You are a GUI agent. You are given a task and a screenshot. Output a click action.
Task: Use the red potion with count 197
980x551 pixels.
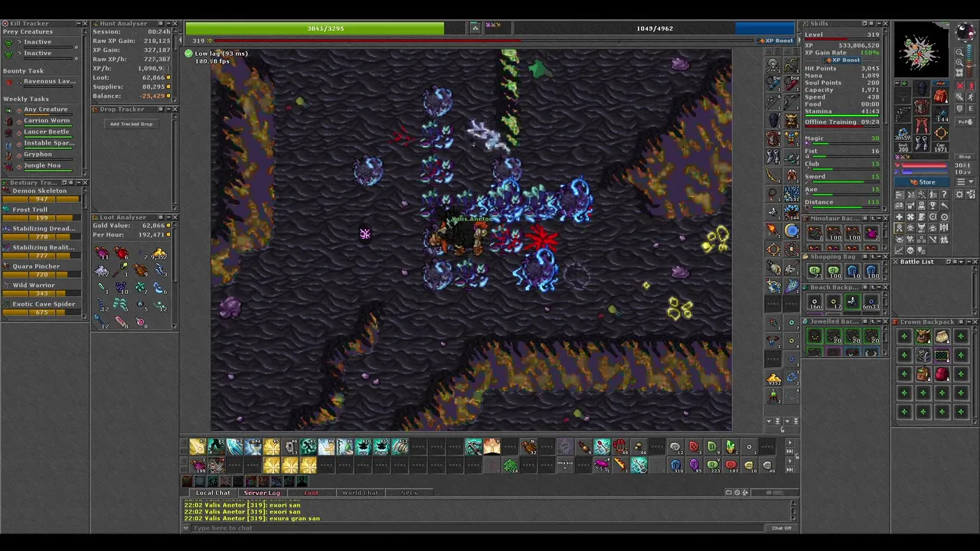click(x=731, y=465)
